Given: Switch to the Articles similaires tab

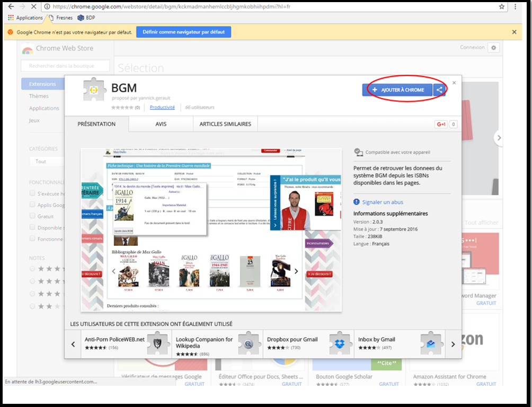Looking at the screenshot, I should (225, 124).
